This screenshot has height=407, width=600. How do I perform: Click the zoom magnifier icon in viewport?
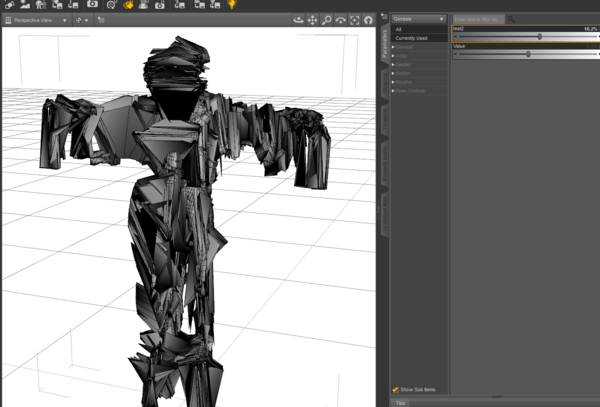point(327,19)
